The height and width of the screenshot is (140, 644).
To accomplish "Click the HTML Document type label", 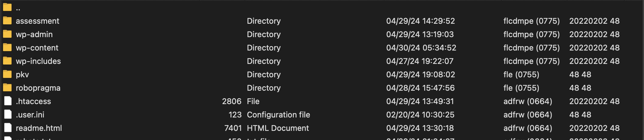I will click(x=278, y=128).
